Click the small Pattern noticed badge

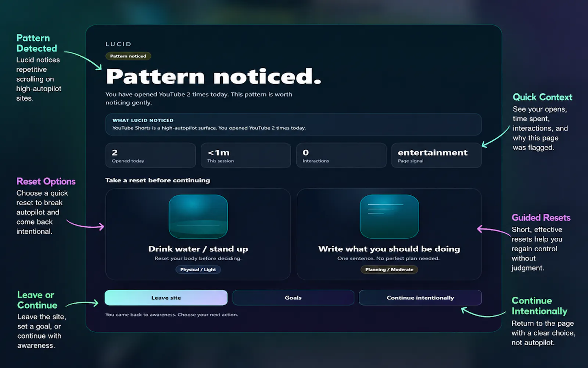pos(128,56)
